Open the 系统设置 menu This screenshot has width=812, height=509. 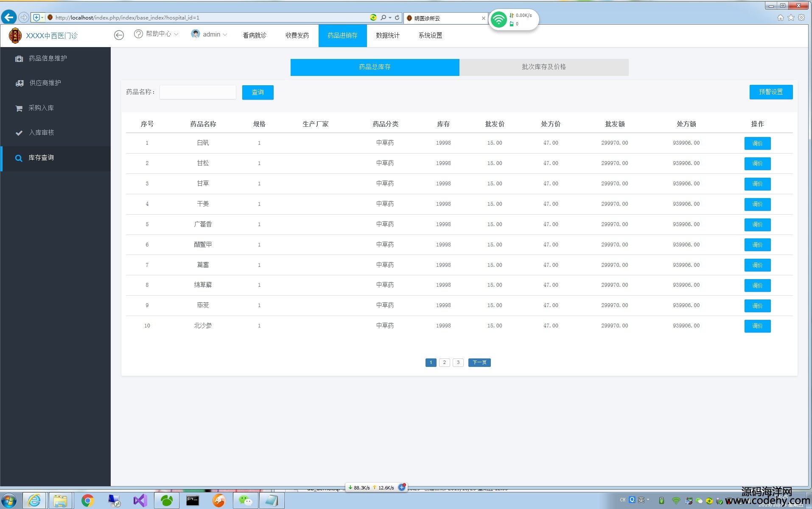430,35
